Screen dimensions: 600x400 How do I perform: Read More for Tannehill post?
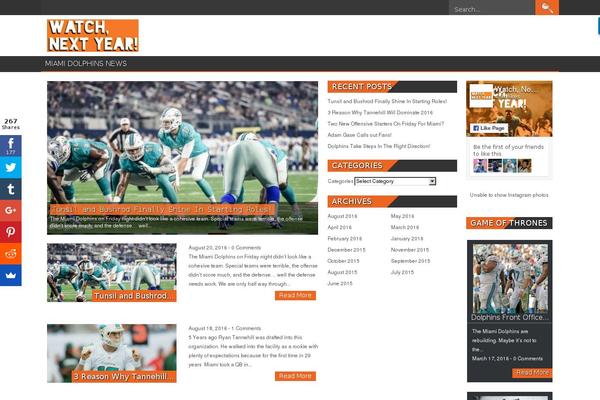pyautogui.click(x=295, y=376)
